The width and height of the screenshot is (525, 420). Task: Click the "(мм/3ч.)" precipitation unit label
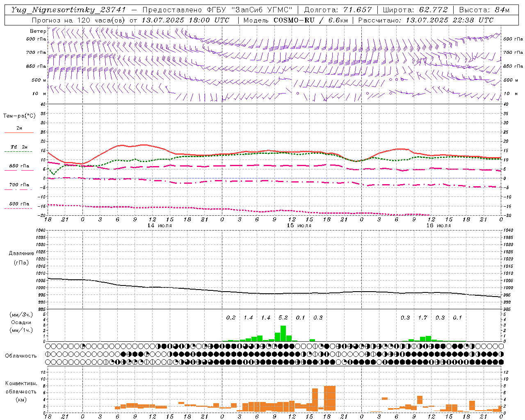[x=21, y=315]
